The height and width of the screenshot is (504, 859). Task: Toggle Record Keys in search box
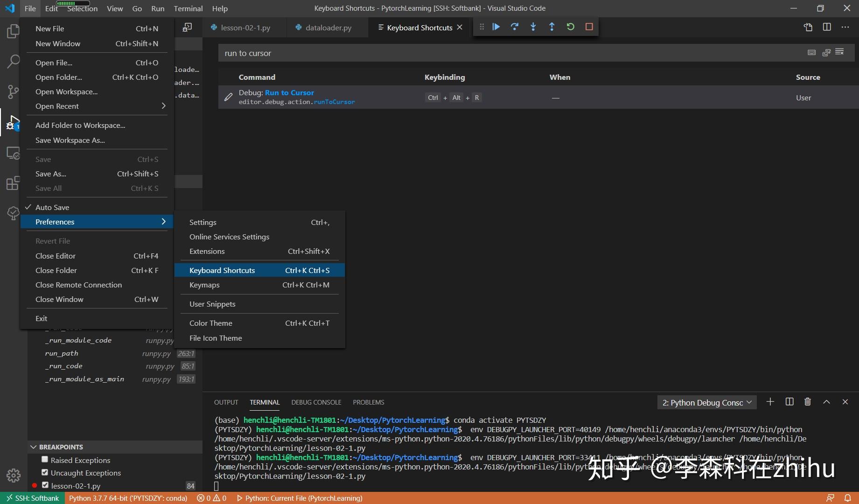(x=812, y=53)
